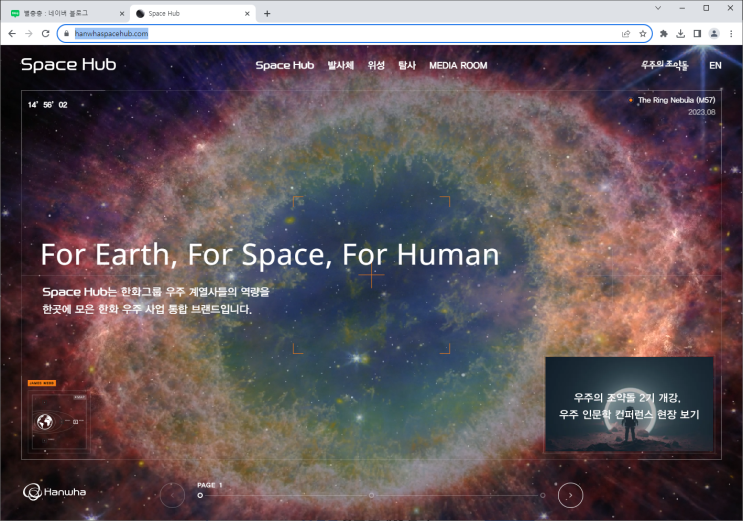Click the Hanwha logo at bottom left
The image size is (743, 521).
(54, 492)
